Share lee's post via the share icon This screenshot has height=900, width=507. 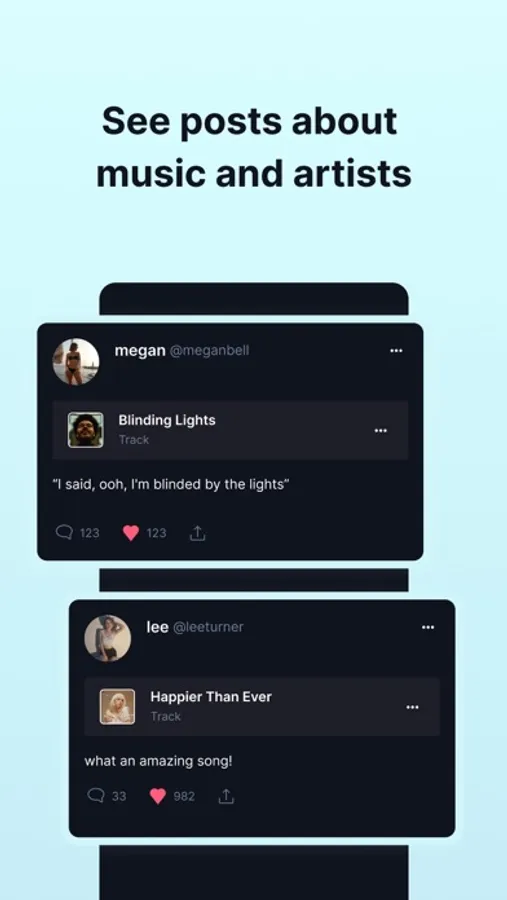point(226,796)
